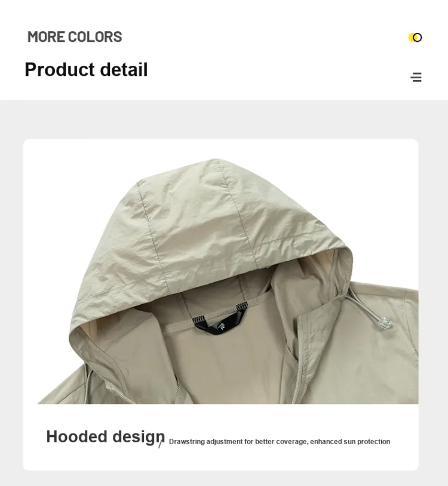This screenshot has width=448, height=486.
Task: Click the Hooded design title
Action: click(105, 436)
